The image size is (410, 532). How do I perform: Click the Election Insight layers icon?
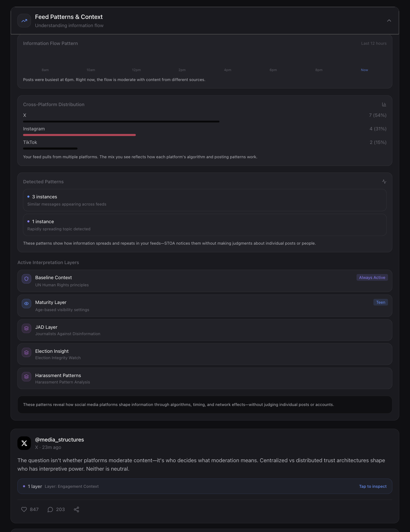[26, 353]
